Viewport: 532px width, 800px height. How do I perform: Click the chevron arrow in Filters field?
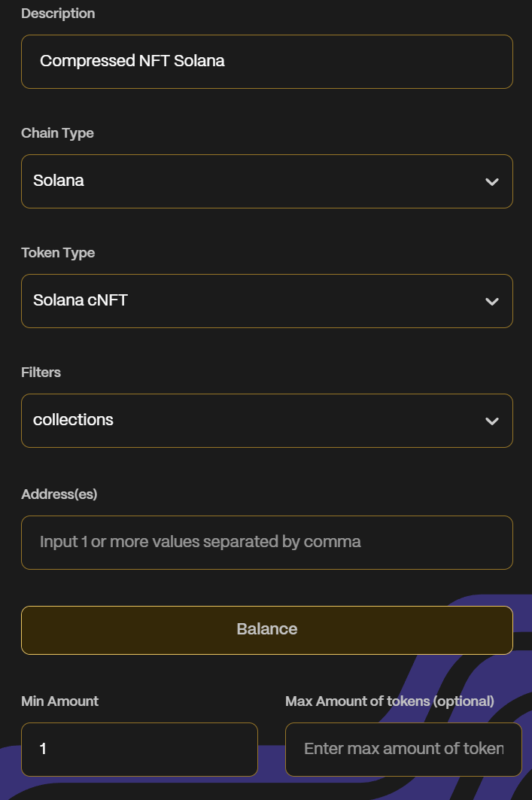(492, 421)
